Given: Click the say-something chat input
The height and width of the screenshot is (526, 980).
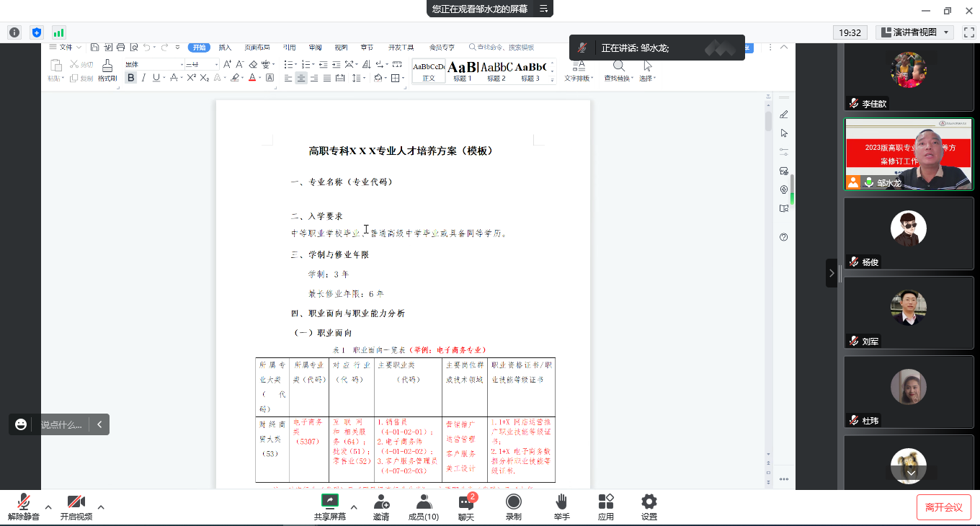Looking at the screenshot, I should tap(61, 424).
